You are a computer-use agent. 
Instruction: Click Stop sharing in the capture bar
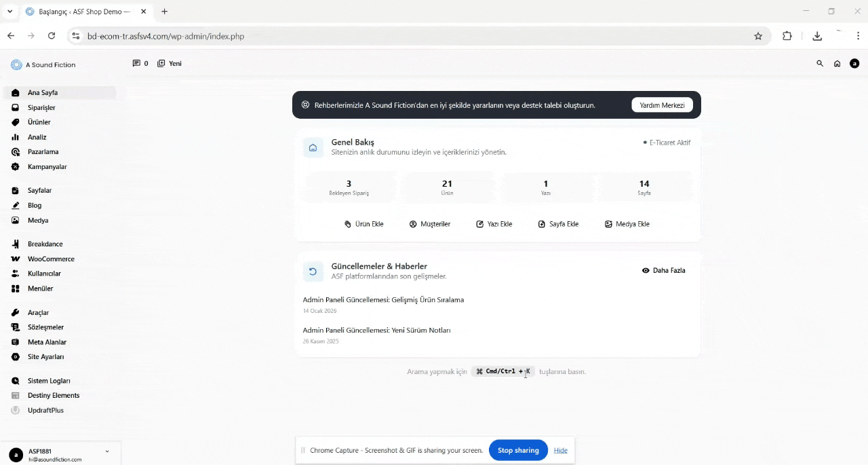518,450
